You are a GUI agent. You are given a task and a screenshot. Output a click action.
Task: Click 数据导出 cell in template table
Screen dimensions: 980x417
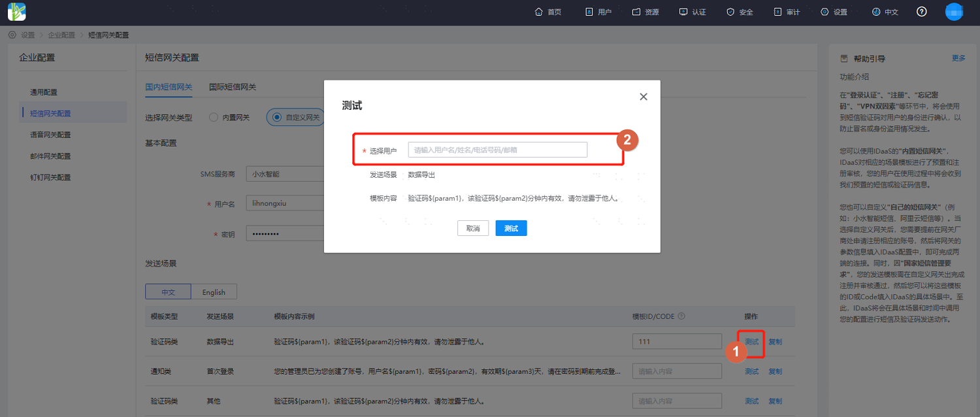(x=220, y=341)
